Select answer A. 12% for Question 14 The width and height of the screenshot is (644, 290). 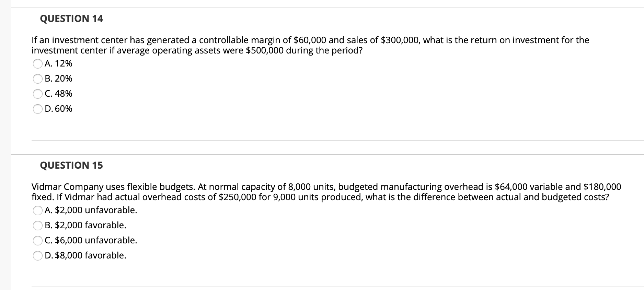coord(58,63)
